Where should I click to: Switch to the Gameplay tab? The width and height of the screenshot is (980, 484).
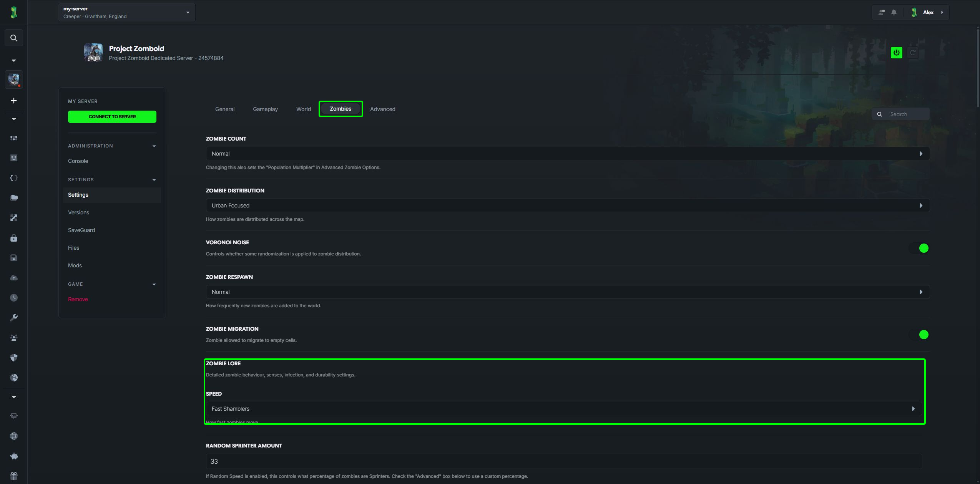[x=265, y=109]
